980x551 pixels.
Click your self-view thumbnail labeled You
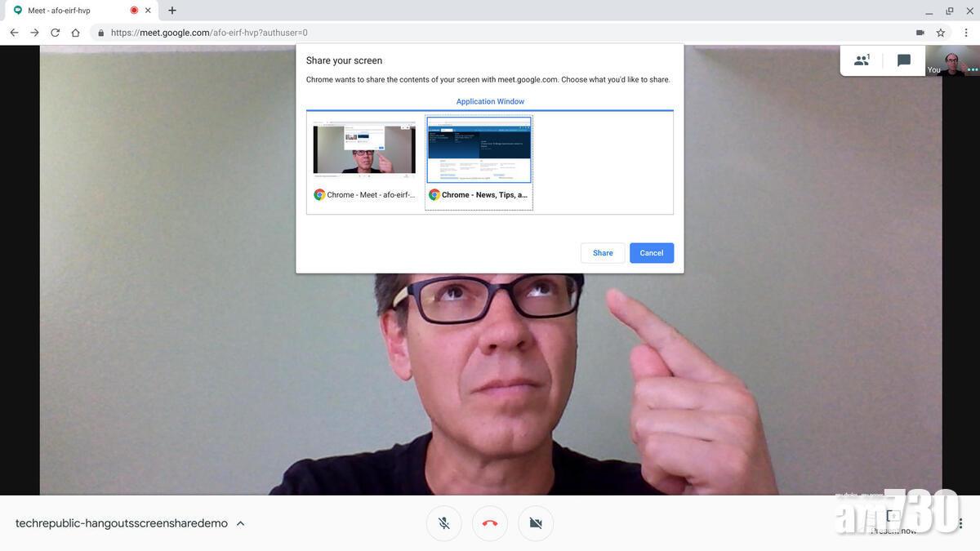pyautogui.click(x=952, y=60)
